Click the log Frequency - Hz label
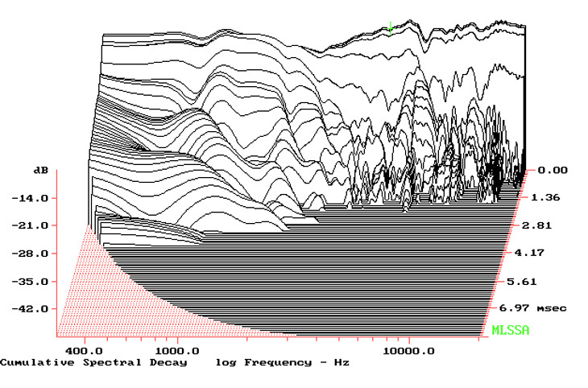Image resolution: width=588 pixels, height=388 pixels. coord(282,363)
